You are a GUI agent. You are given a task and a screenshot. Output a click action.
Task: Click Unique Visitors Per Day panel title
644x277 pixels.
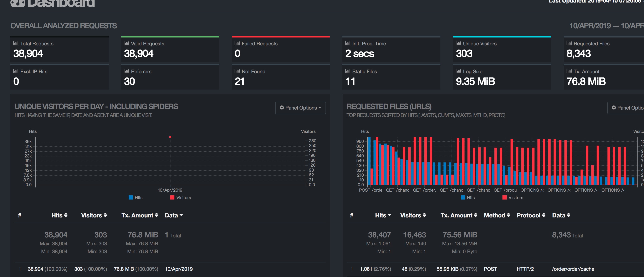pos(96,107)
